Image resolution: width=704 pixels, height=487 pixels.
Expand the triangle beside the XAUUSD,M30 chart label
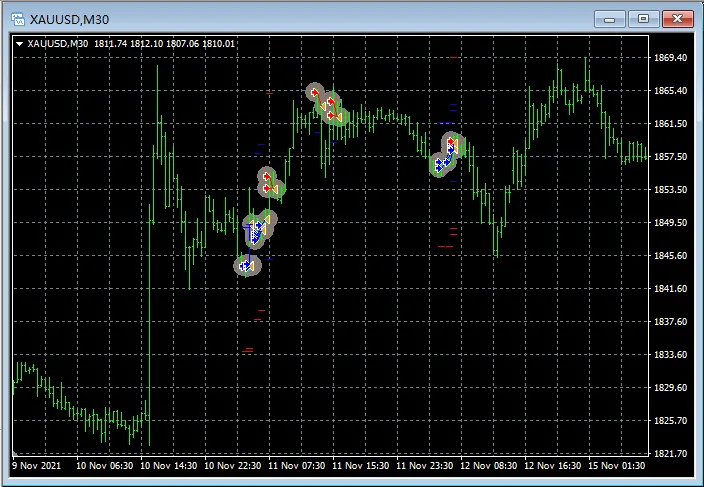click(20, 43)
